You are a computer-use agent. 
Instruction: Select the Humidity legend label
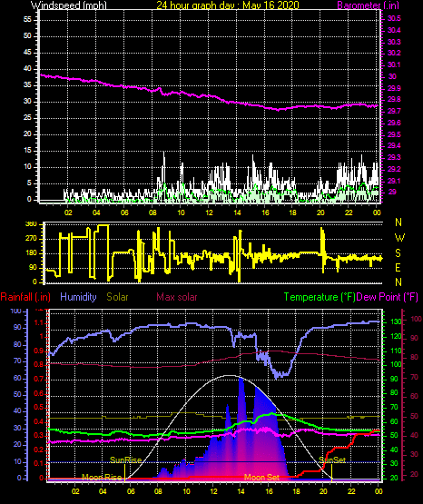(x=78, y=297)
